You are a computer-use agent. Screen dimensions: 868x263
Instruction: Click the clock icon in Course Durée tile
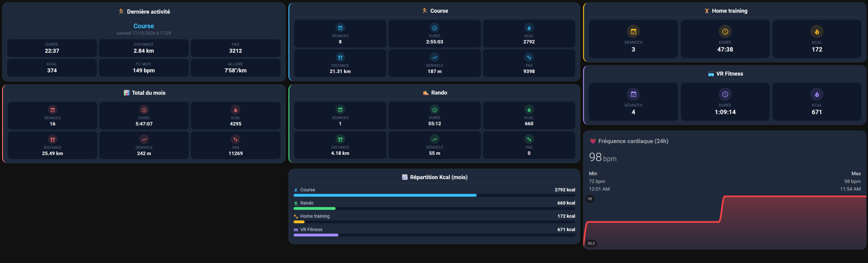click(x=434, y=28)
